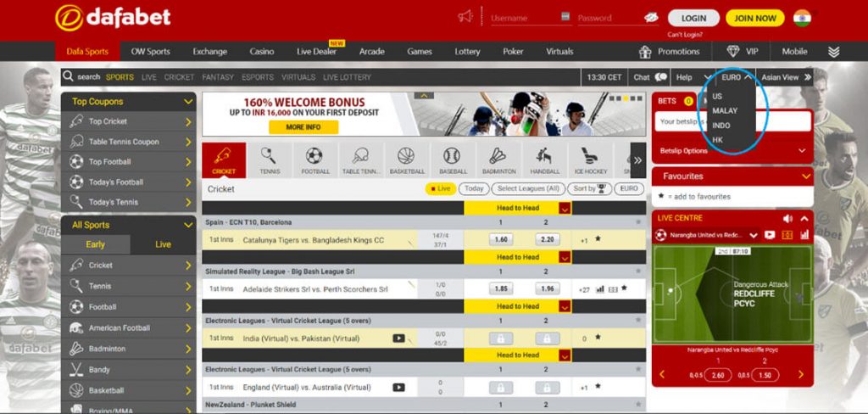Open Top Cricket coupon
Image resolution: width=868 pixels, height=414 pixels.
(129, 121)
